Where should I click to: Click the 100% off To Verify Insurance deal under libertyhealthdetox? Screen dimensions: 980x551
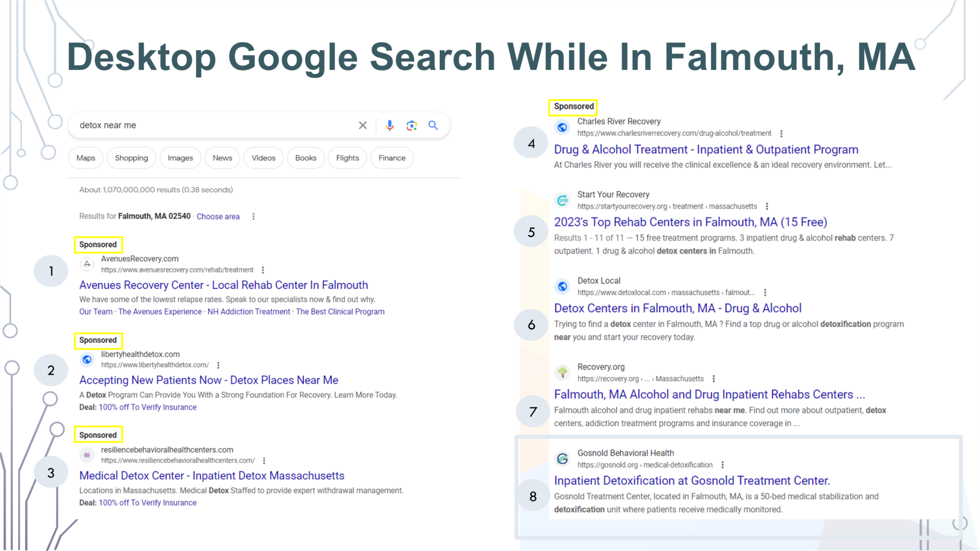pyautogui.click(x=148, y=407)
